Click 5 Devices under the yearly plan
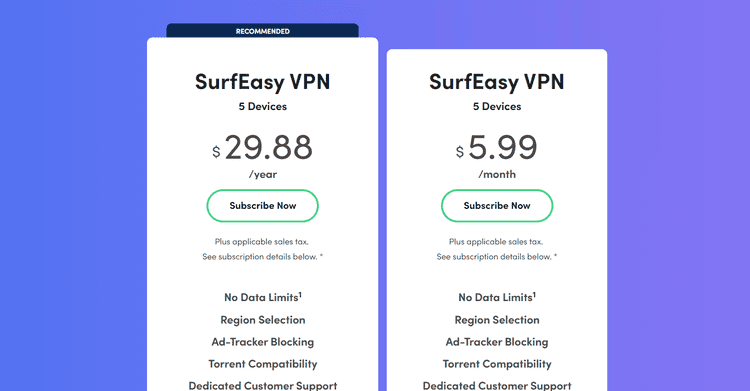 coord(263,107)
